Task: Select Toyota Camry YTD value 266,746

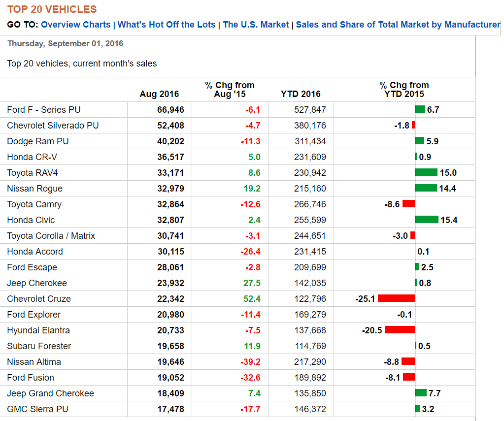Action: point(310,204)
